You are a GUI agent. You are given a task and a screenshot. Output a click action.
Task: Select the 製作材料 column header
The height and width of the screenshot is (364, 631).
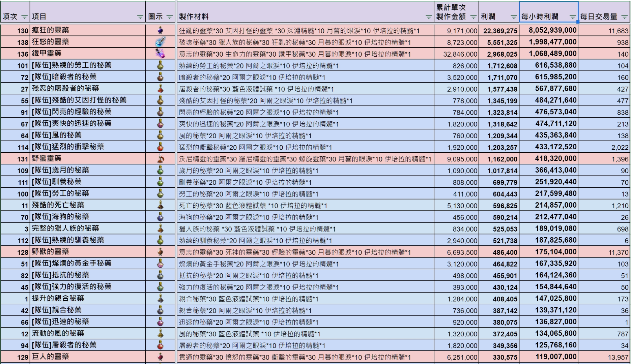(x=306, y=12)
